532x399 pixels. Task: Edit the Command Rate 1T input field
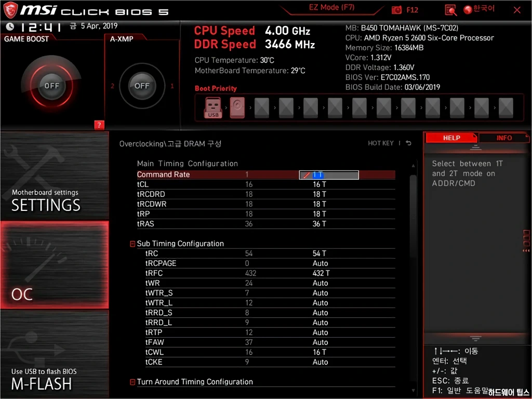tap(328, 175)
